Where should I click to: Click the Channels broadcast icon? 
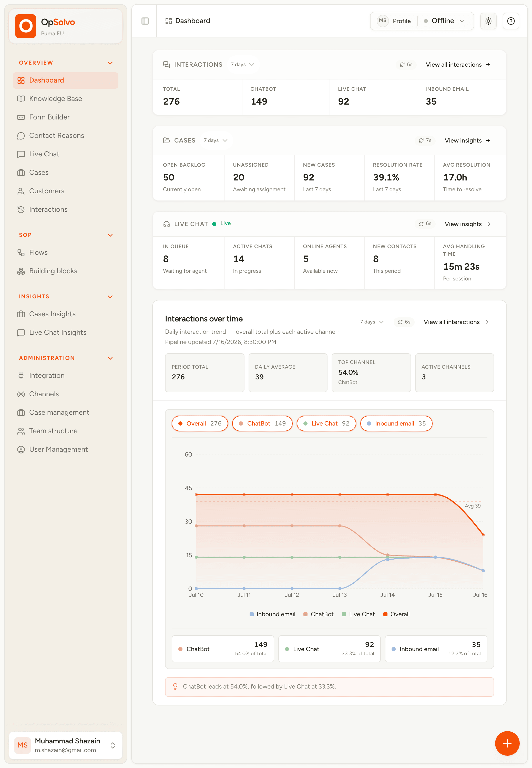point(21,394)
